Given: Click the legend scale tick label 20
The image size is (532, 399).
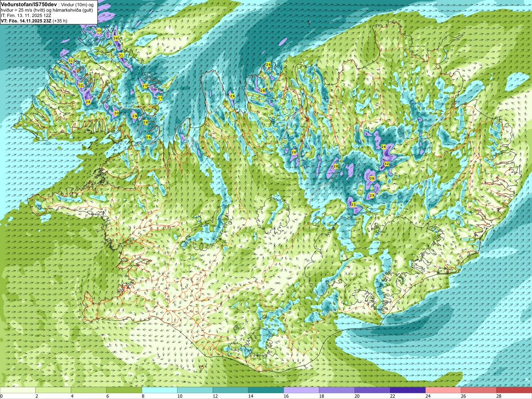Looking at the screenshot, I should coord(357,396).
